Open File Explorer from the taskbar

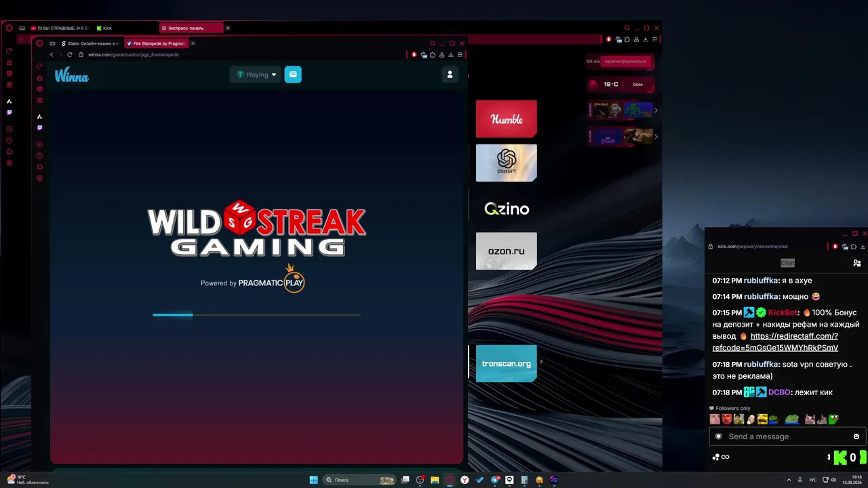(435, 480)
